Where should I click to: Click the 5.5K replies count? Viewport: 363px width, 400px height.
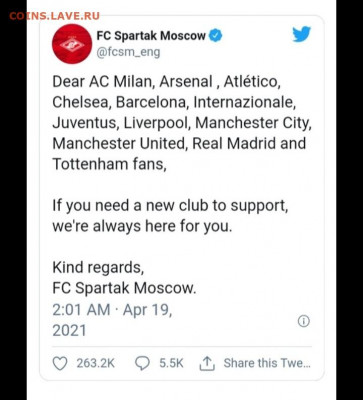coord(171,363)
